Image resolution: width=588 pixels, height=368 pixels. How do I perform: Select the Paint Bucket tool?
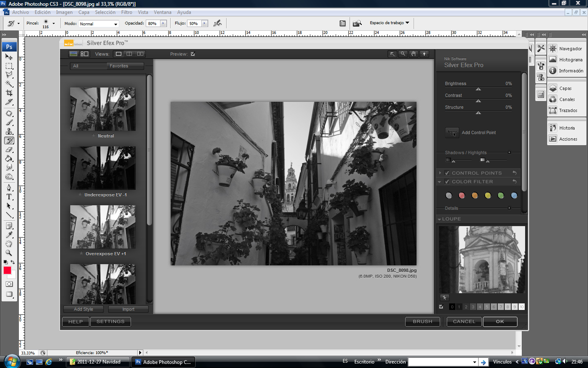9,158
